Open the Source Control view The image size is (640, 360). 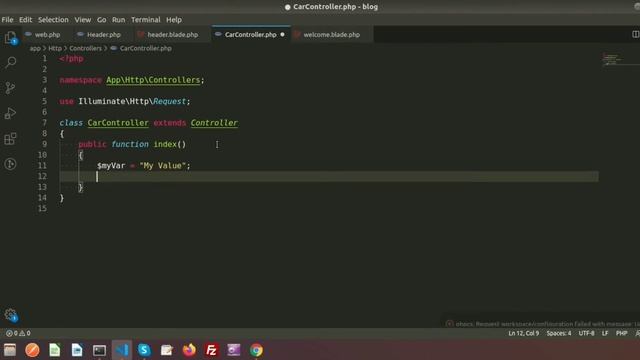click(x=11, y=88)
